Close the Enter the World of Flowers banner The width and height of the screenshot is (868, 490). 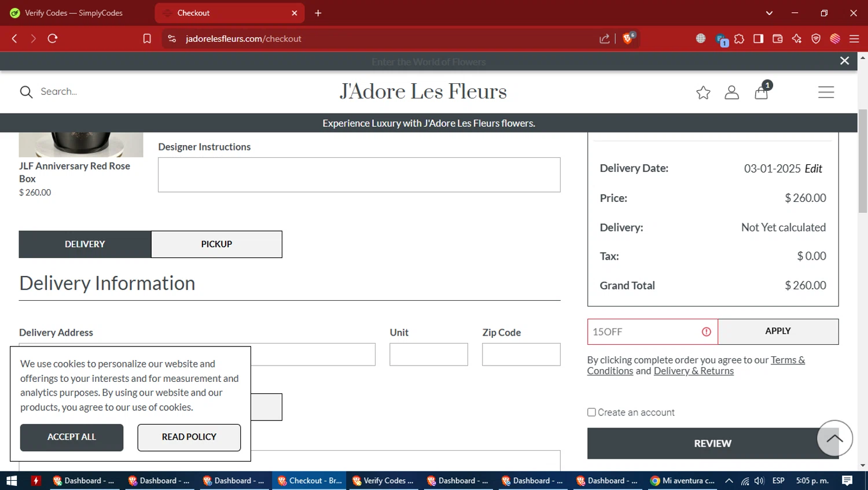click(845, 61)
